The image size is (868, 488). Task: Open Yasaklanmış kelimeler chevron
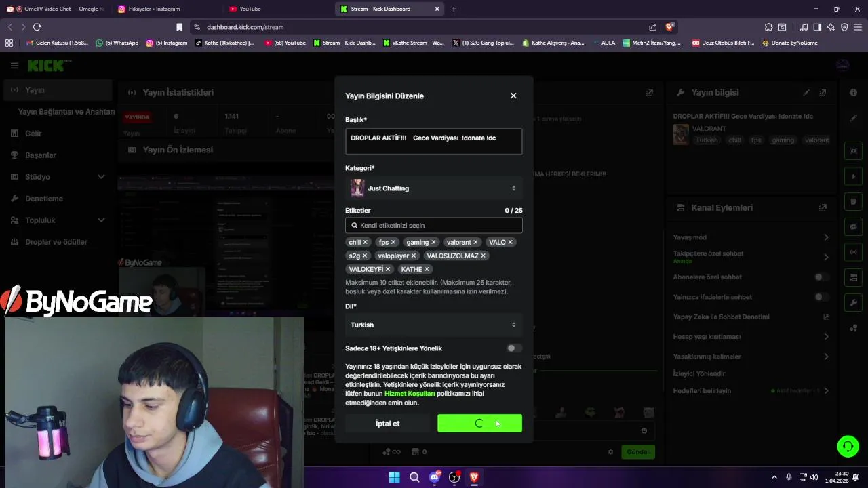(826, 357)
